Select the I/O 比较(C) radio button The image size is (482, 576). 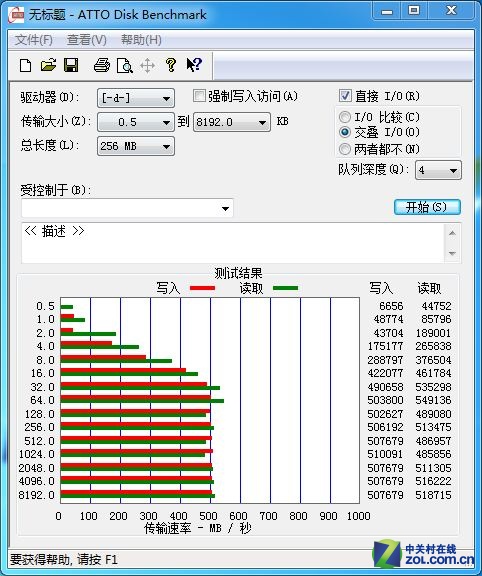(x=345, y=117)
